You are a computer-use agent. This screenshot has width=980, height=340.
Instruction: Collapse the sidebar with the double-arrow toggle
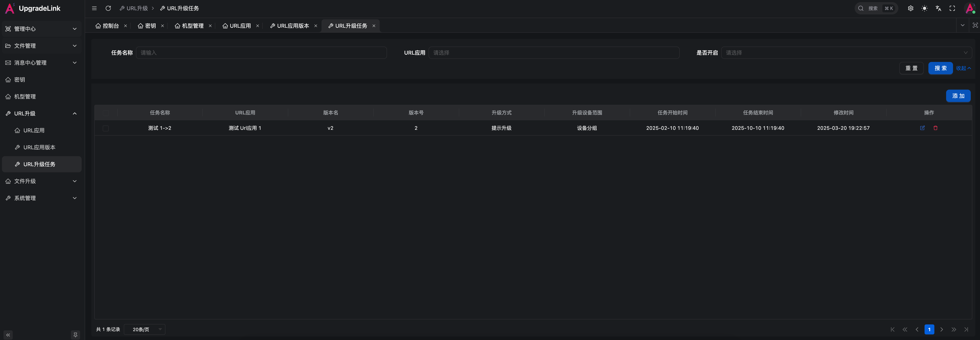tap(8, 335)
